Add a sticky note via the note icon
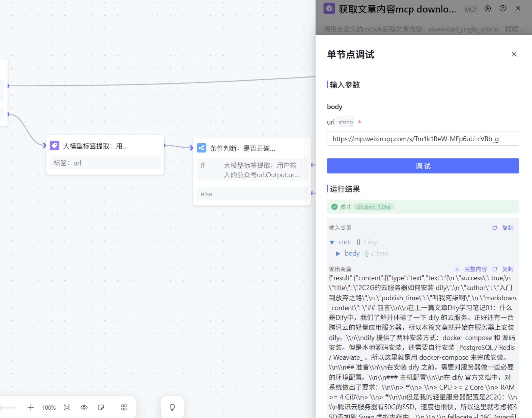 [x=101, y=407]
